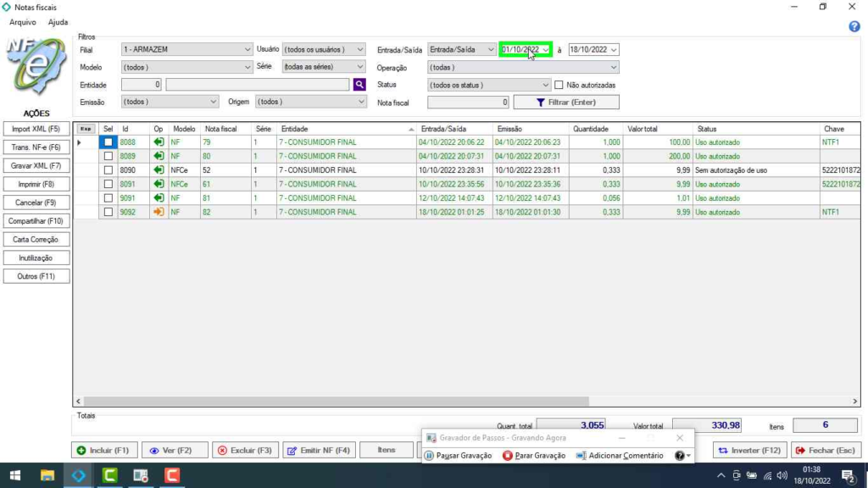Open the Arquivo menu
868x488 pixels.
click(23, 22)
